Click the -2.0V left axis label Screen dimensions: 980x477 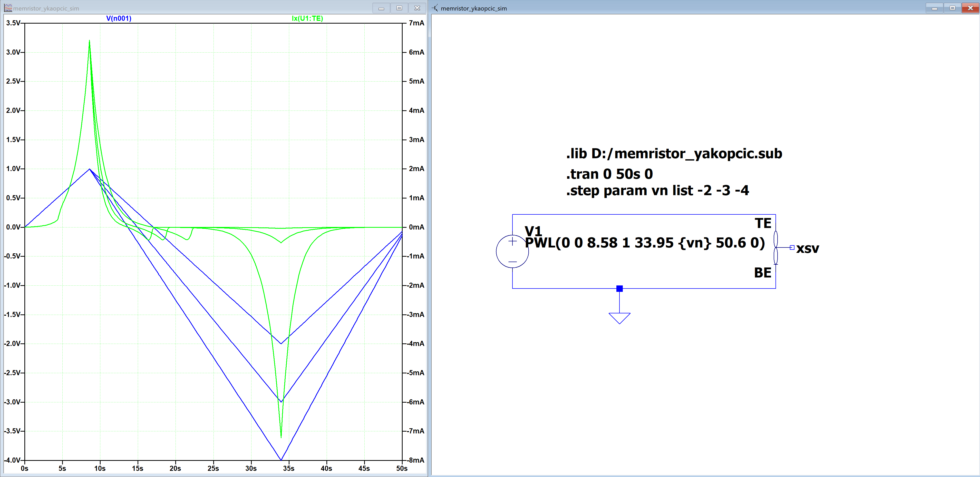pos(12,343)
